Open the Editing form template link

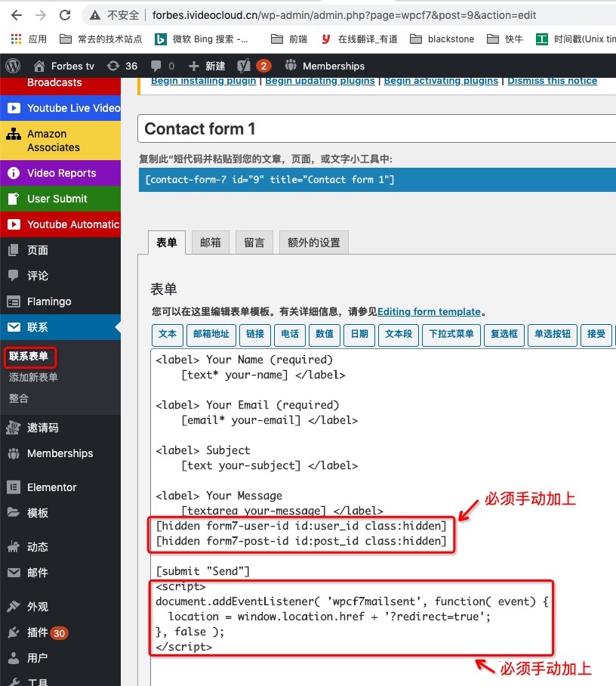pyautogui.click(x=429, y=311)
